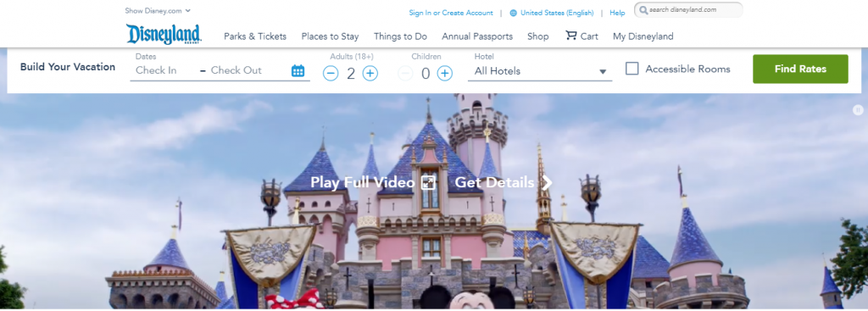Viewport: 868px width, 311px height.
Task: Click the shopping cart icon
Action: tap(570, 36)
